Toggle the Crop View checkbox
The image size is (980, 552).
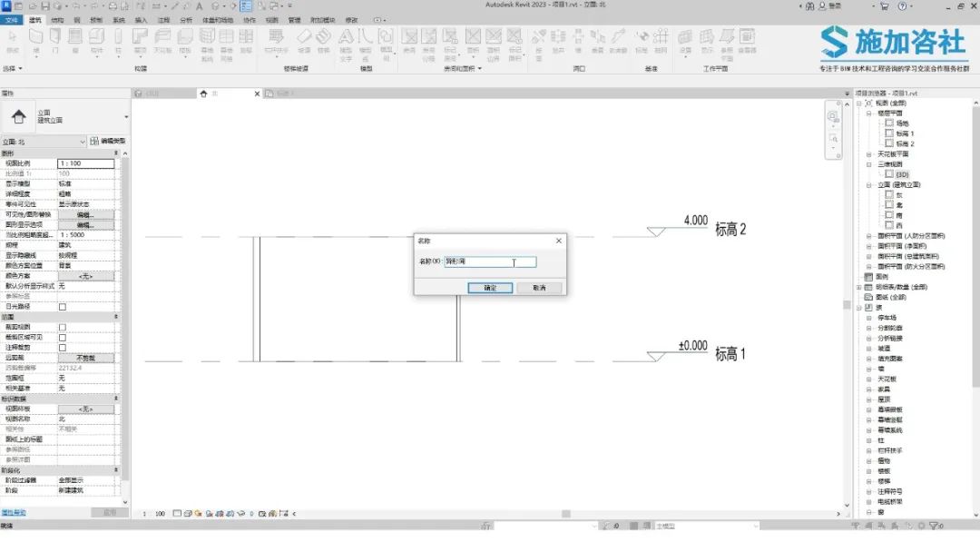[x=63, y=327]
